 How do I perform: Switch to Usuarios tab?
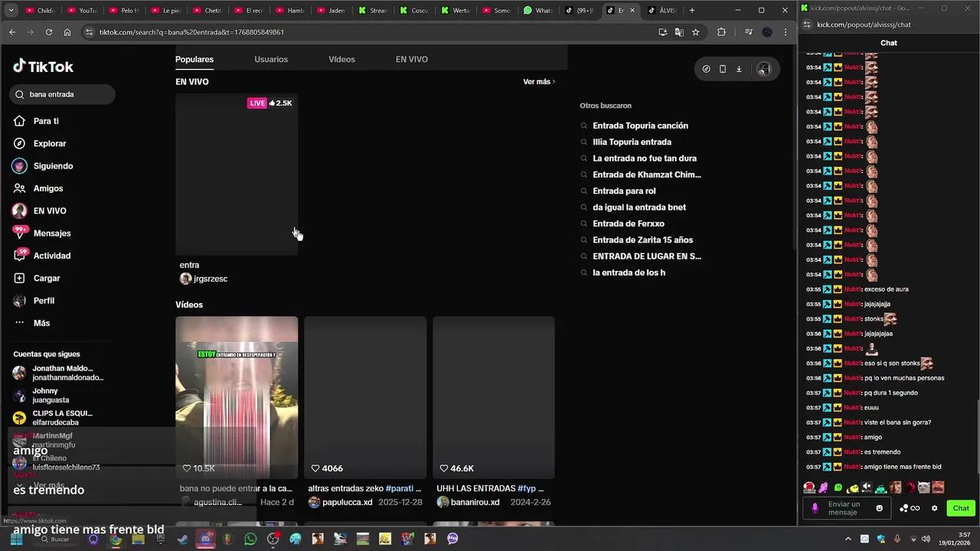(x=271, y=59)
